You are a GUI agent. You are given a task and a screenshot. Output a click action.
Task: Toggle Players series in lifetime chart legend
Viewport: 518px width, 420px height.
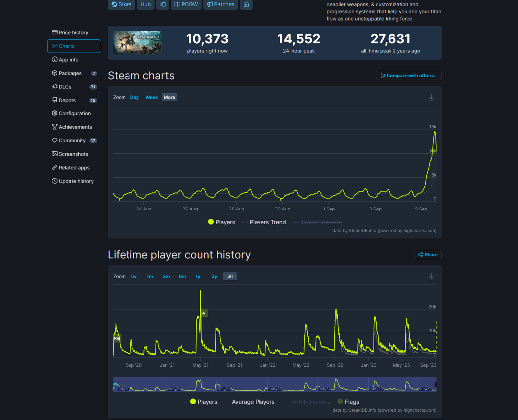pyautogui.click(x=204, y=402)
